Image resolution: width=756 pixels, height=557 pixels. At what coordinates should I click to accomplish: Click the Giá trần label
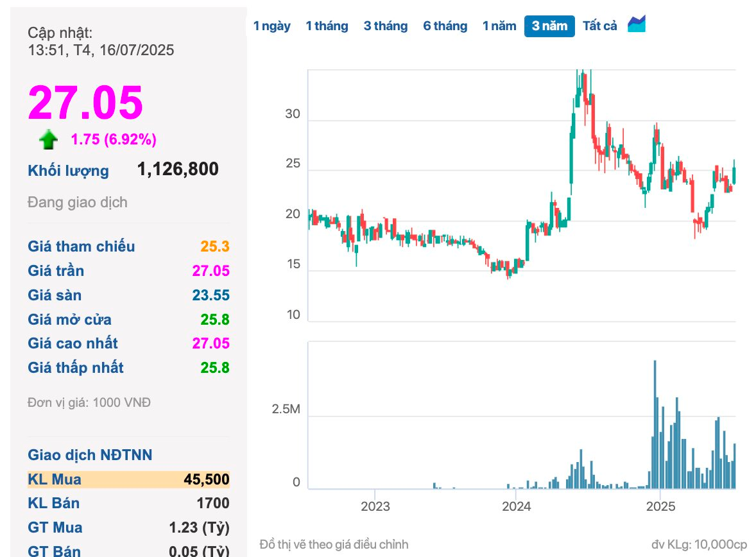pos(56,271)
